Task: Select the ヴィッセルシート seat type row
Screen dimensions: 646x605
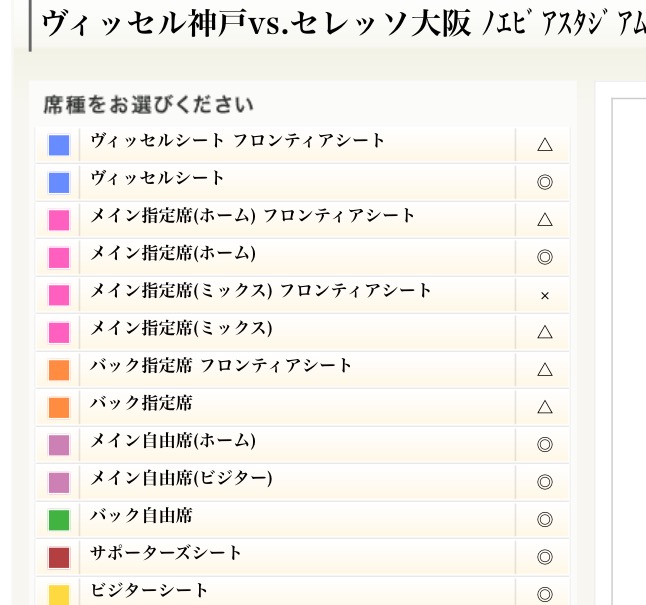Action: [x=158, y=179]
